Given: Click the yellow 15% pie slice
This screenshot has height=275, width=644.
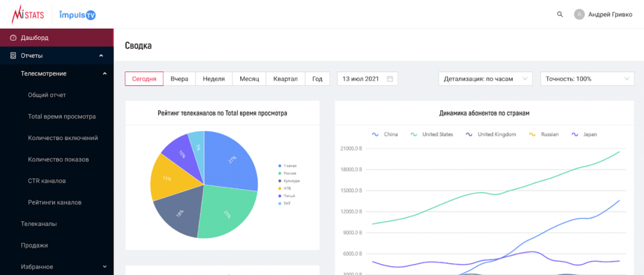Looking at the screenshot, I should 168,178.
